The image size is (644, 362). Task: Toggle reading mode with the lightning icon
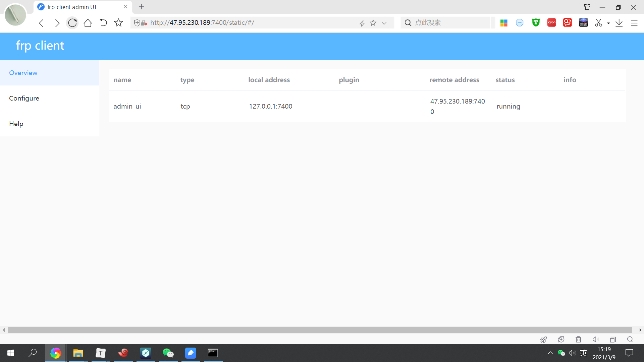362,23
